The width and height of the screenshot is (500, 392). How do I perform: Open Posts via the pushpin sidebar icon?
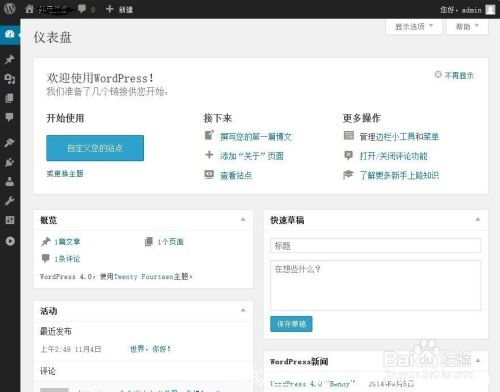(10, 59)
